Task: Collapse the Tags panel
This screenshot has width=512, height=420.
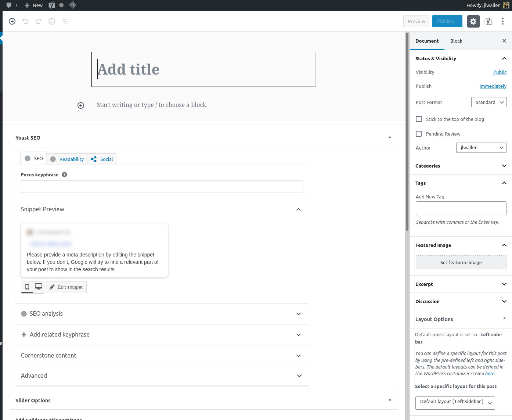Action: [461, 183]
